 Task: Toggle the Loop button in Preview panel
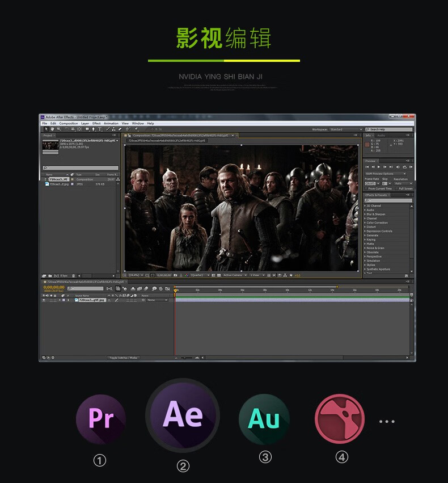tap(404, 167)
